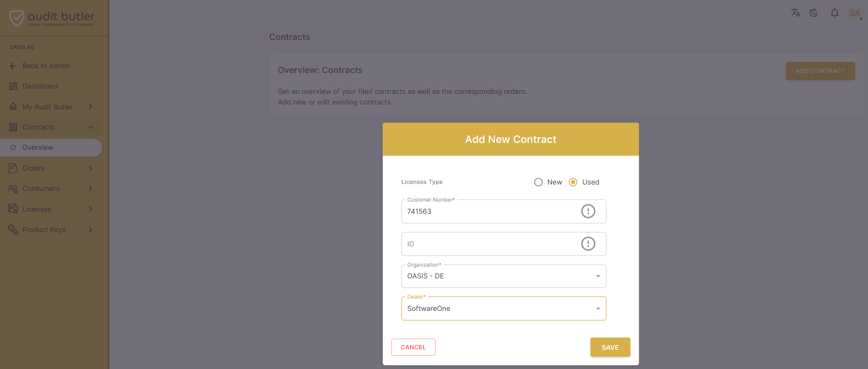Open the SA user avatar menu
Screen dimensions: 868x369
855,13
